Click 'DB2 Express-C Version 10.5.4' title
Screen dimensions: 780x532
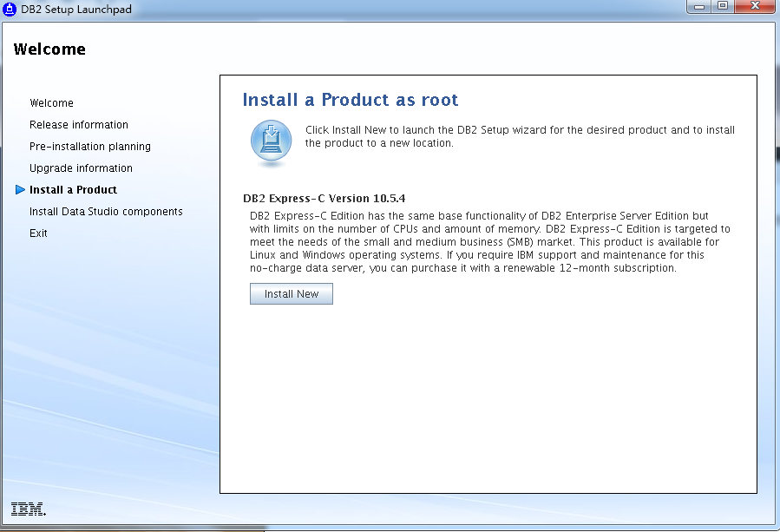324,199
